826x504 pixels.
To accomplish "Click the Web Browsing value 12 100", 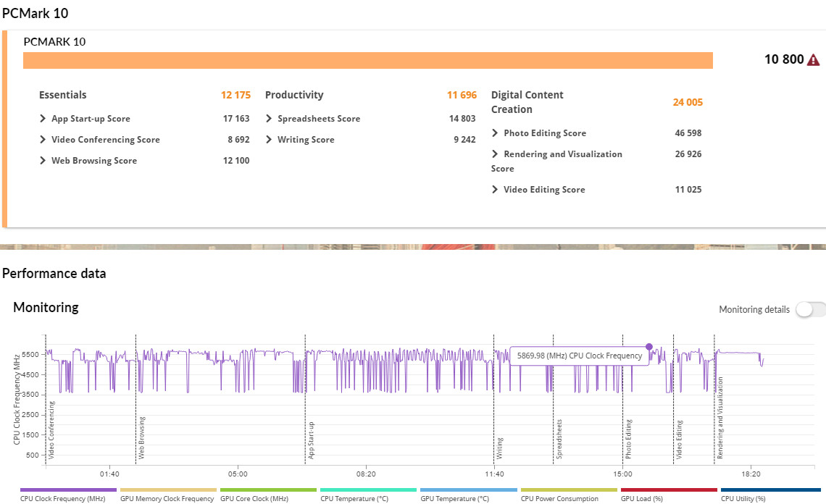I will [236, 161].
